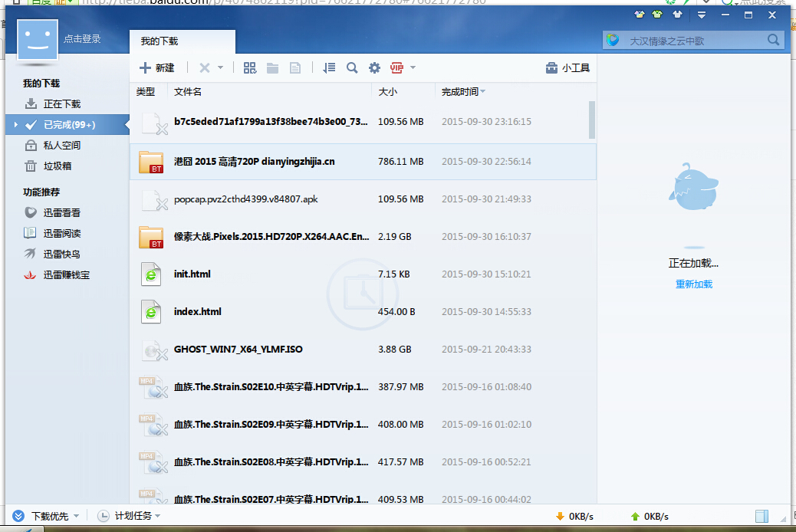This screenshot has width=796, height=532.
Task: Click the download speed 0KB/s indicator
Action: tap(574, 516)
